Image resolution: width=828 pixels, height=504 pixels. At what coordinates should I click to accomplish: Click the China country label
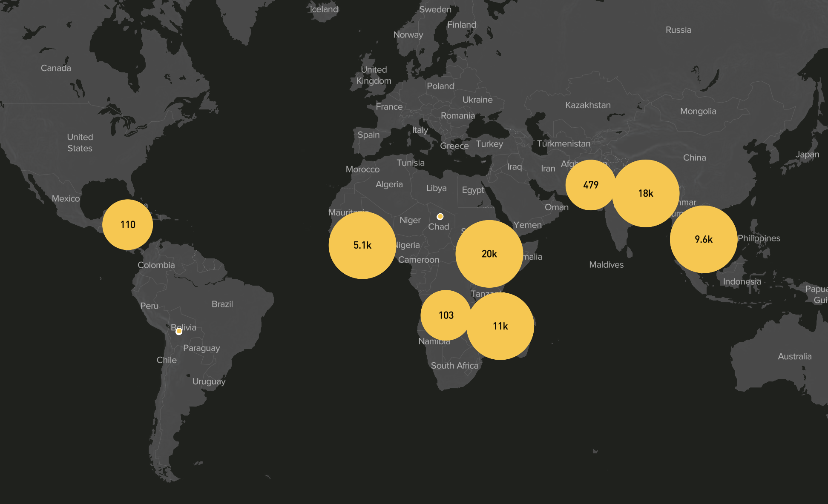(x=694, y=157)
